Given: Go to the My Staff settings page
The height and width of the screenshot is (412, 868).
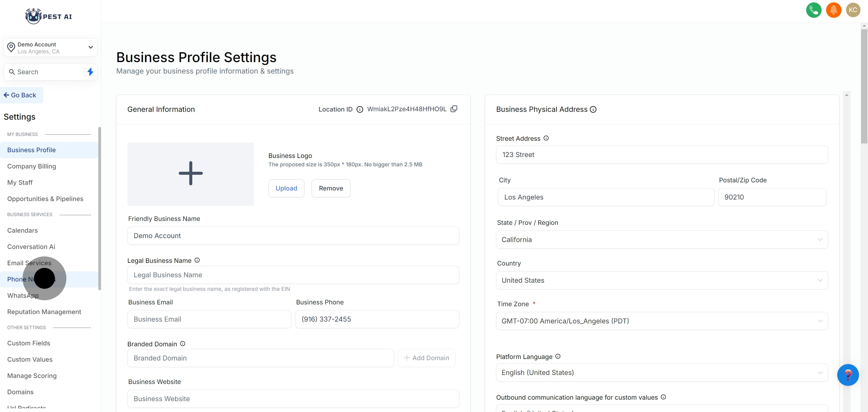Looking at the screenshot, I should pos(20,183).
